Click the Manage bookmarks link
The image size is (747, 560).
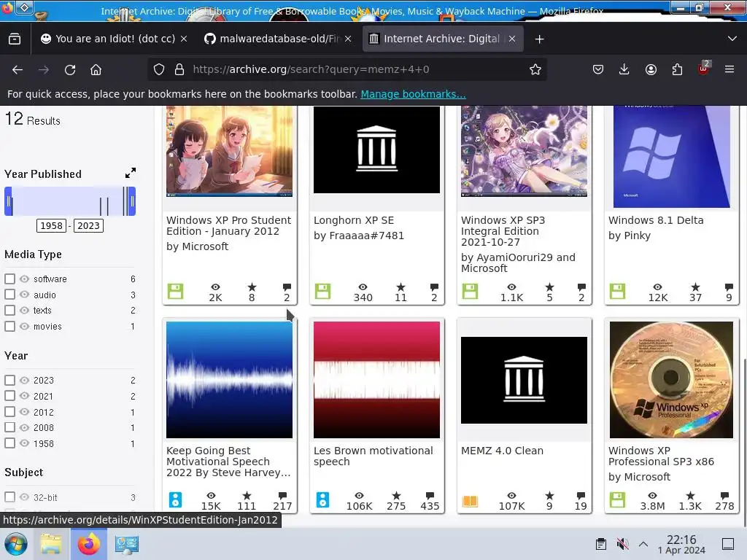[413, 94]
